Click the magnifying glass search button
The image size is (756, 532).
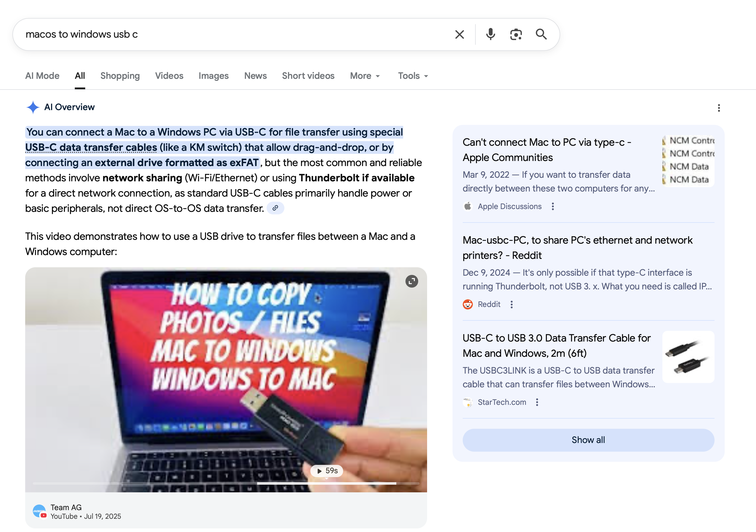coord(541,34)
